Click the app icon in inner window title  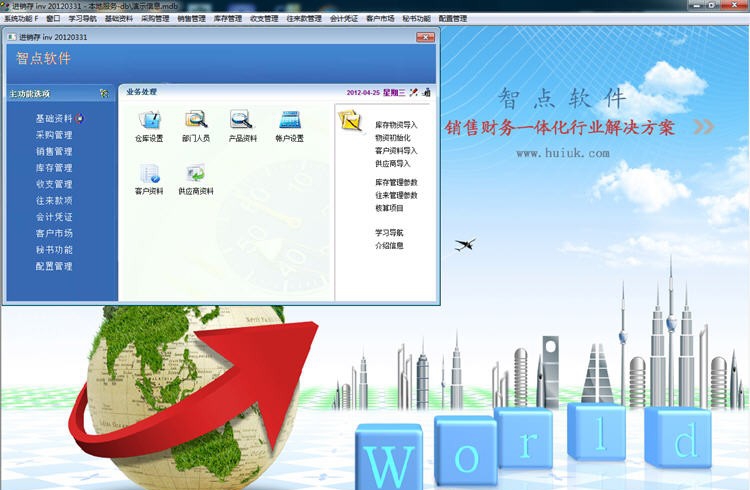(x=11, y=37)
